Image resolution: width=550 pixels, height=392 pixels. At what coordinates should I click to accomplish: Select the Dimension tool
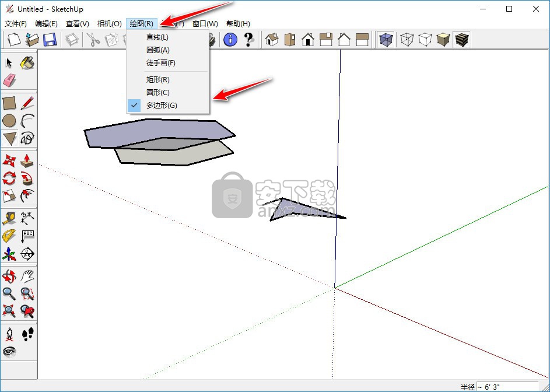(27, 218)
